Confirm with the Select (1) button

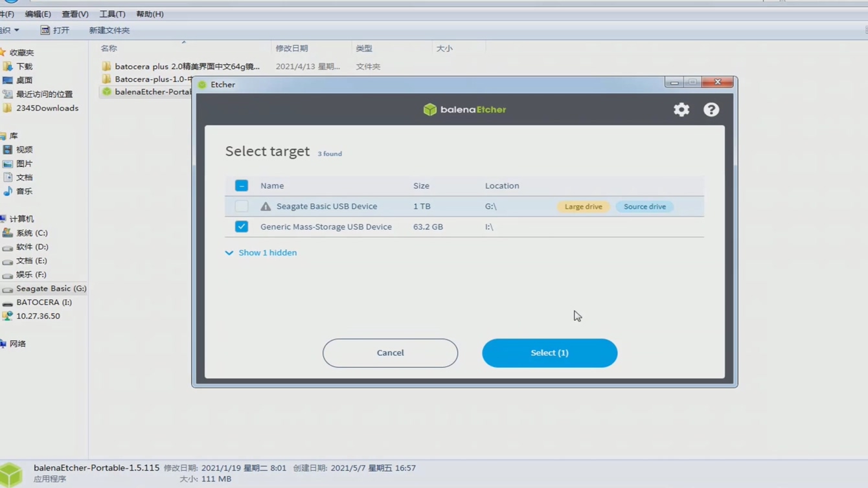tap(549, 353)
